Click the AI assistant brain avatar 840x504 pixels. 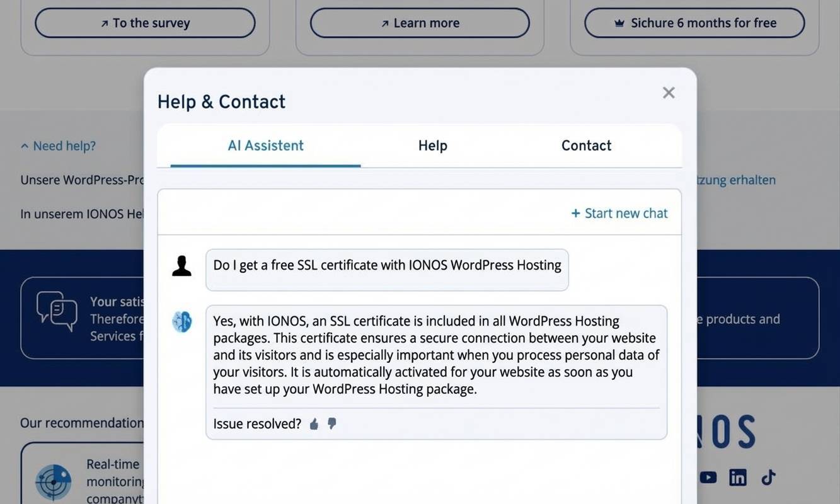coord(181,321)
